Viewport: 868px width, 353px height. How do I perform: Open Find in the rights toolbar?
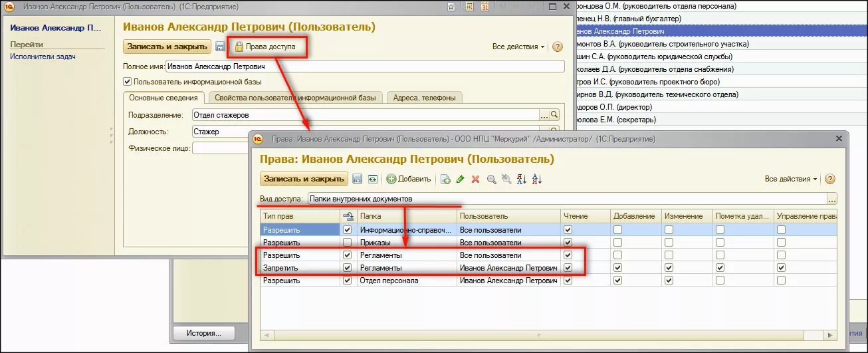[492, 179]
